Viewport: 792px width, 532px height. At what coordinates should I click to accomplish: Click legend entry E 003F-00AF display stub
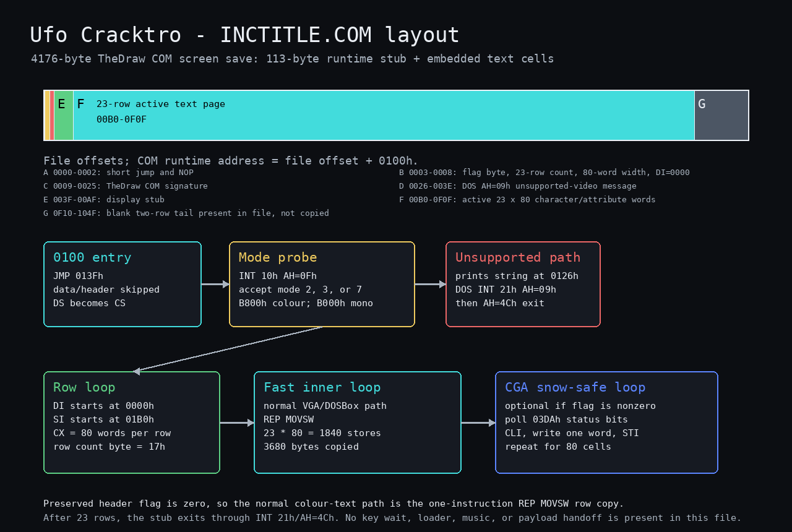104,200
